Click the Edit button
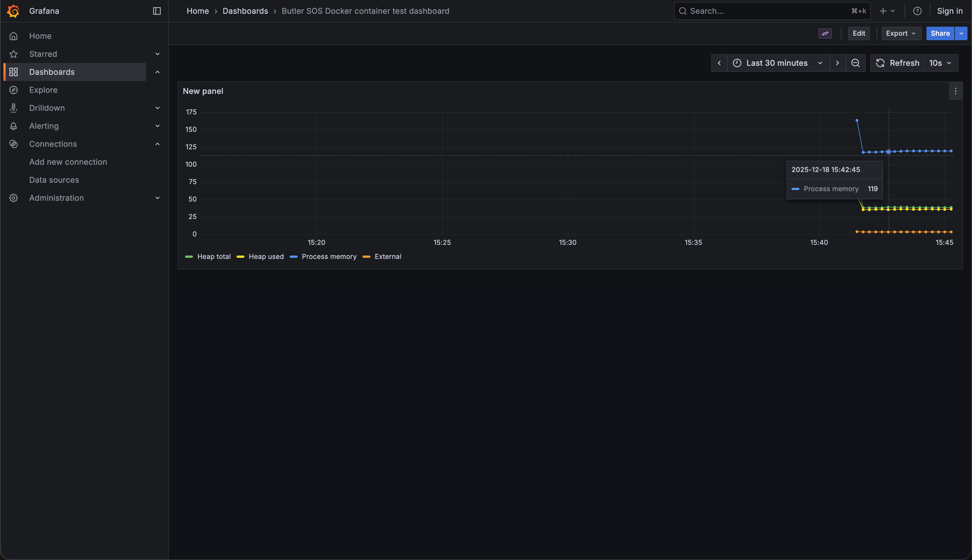972x560 pixels. 859,33
